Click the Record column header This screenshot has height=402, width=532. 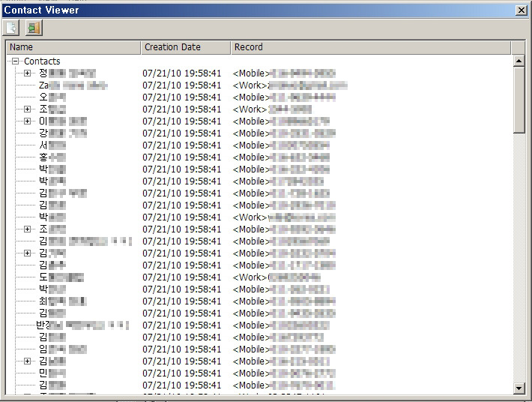click(x=370, y=47)
